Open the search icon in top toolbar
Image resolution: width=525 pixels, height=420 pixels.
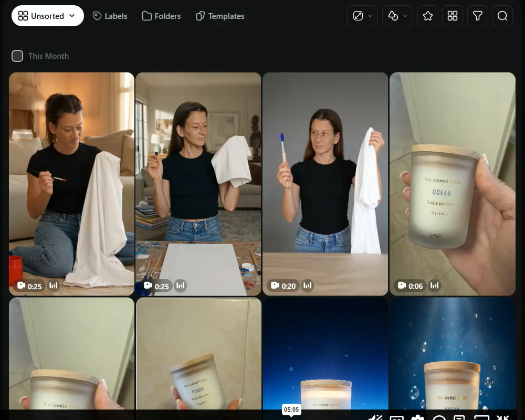[x=502, y=16]
